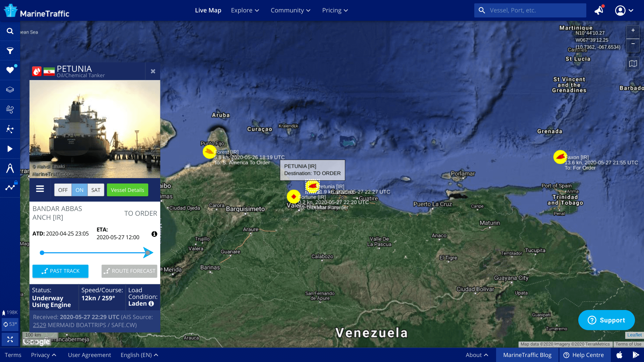The width and height of the screenshot is (644, 362).
Task: Open the Terms footer link
Action: click(13, 355)
